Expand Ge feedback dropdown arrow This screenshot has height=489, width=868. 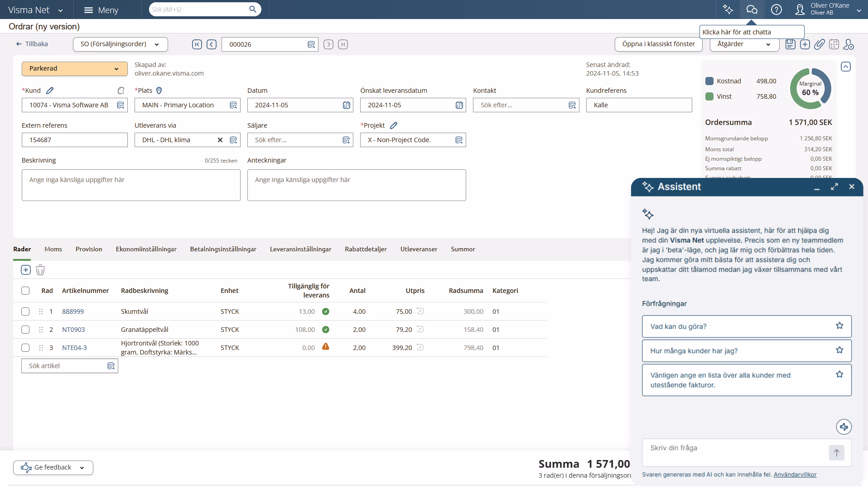82,468
